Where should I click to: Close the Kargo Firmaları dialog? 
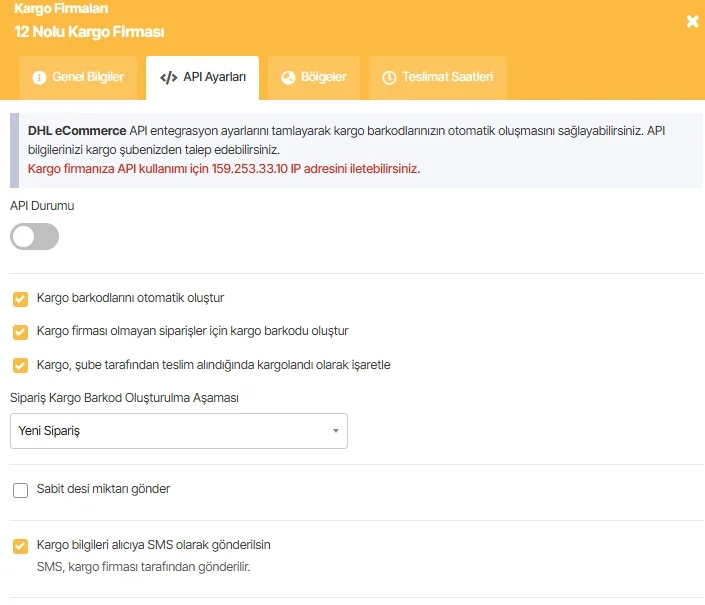(692, 21)
